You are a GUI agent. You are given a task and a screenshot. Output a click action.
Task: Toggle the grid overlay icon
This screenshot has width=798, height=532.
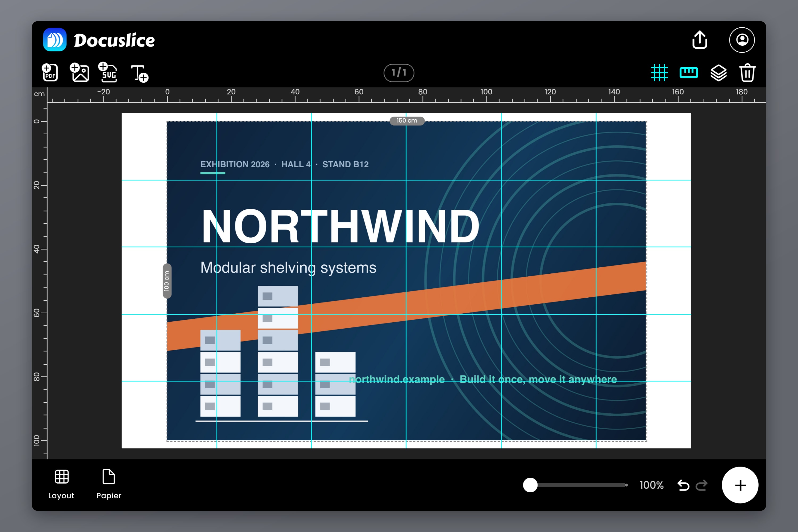(x=659, y=73)
